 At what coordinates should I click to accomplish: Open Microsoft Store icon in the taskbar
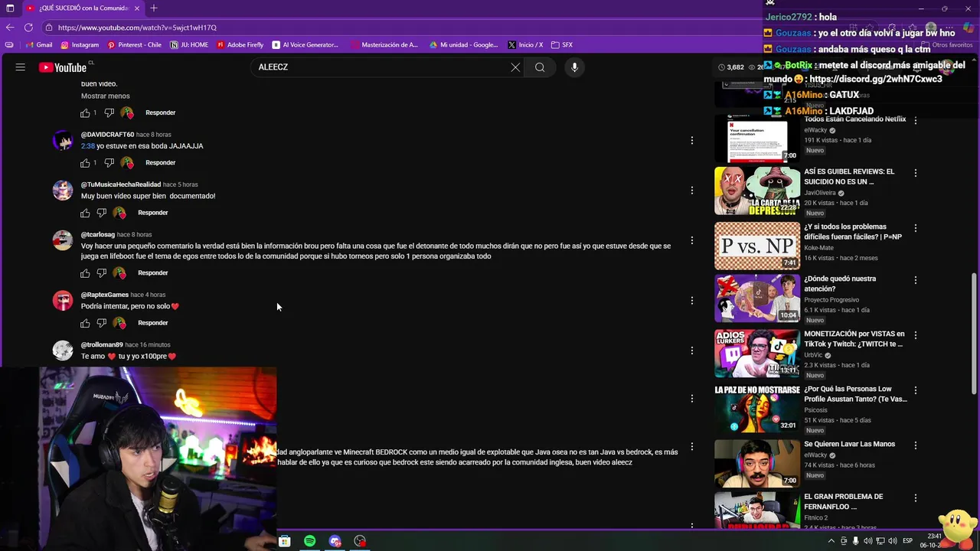(x=284, y=541)
